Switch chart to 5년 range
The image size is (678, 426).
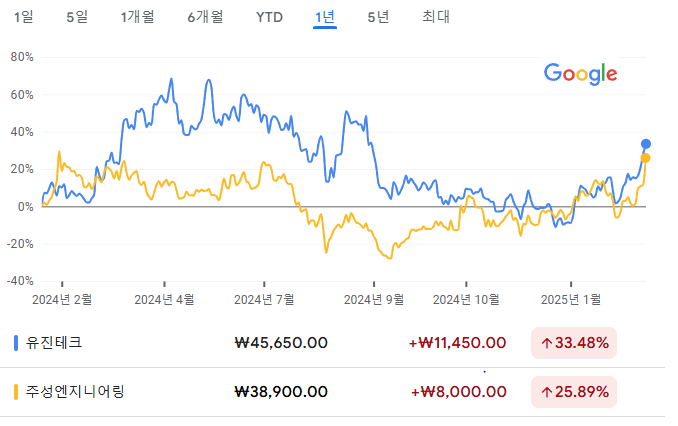click(378, 17)
